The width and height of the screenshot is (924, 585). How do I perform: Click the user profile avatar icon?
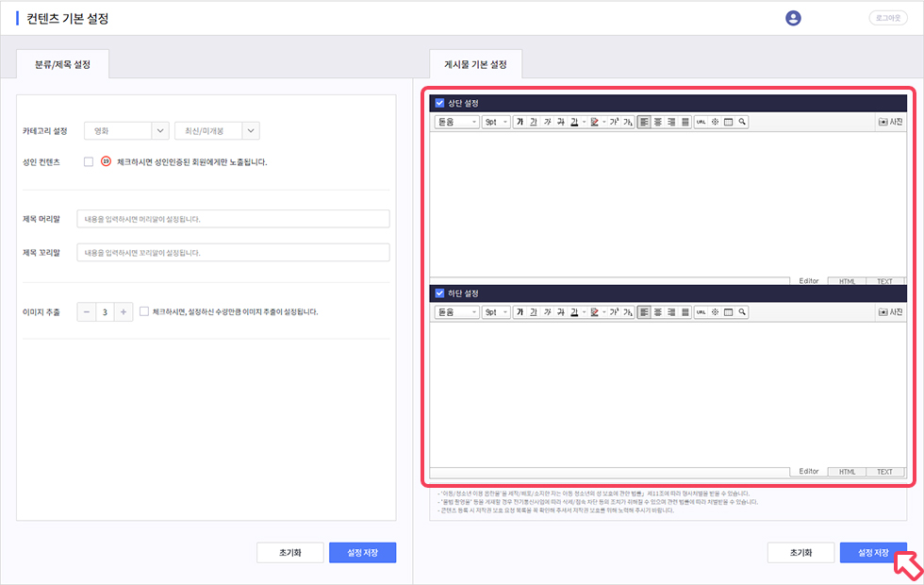click(793, 18)
